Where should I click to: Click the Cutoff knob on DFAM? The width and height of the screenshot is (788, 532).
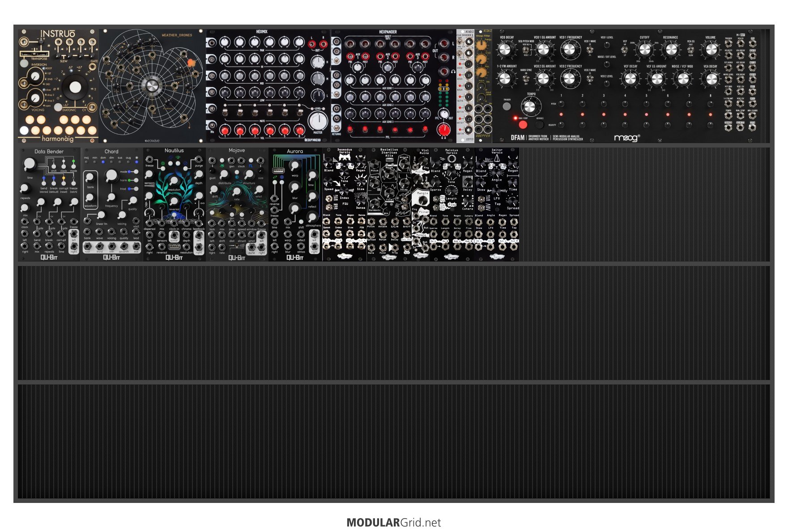click(x=644, y=50)
